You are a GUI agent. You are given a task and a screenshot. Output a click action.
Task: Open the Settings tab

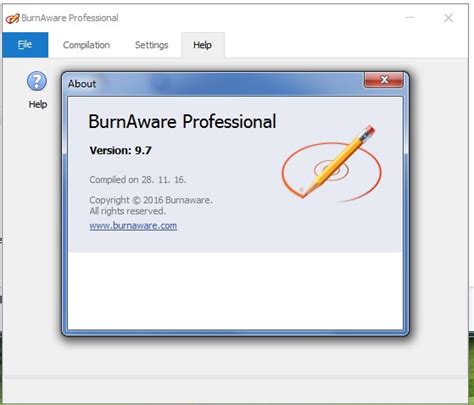tap(152, 45)
